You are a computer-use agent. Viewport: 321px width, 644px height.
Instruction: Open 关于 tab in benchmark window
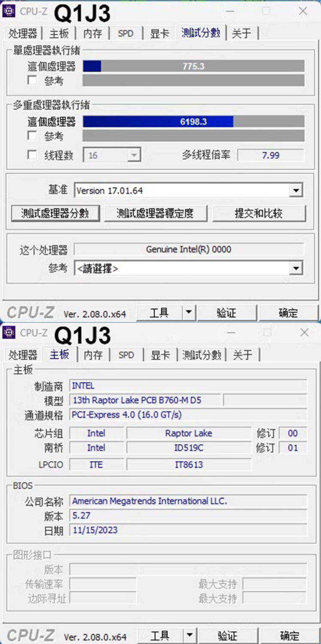pos(242,34)
